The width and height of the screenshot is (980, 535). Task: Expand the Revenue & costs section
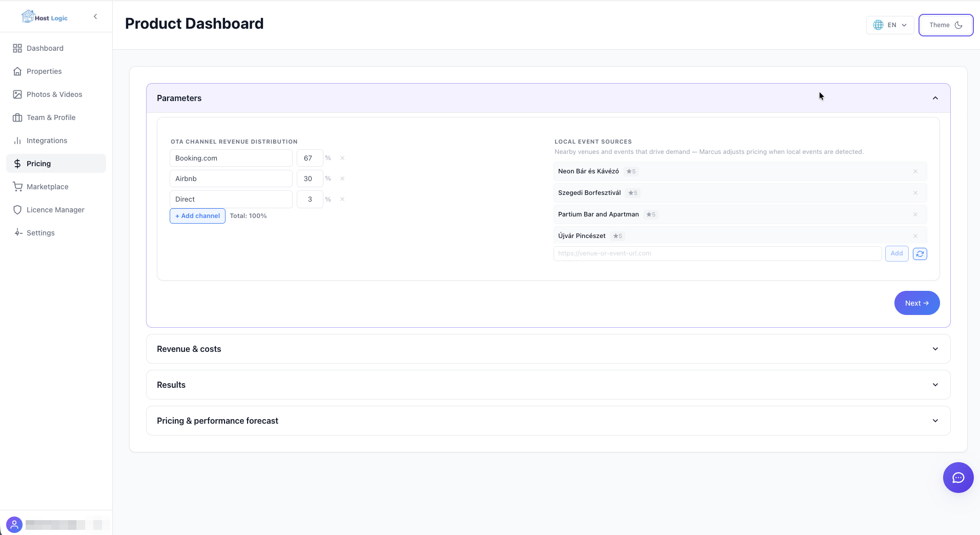pyautogui.click(x=548, y=349)
